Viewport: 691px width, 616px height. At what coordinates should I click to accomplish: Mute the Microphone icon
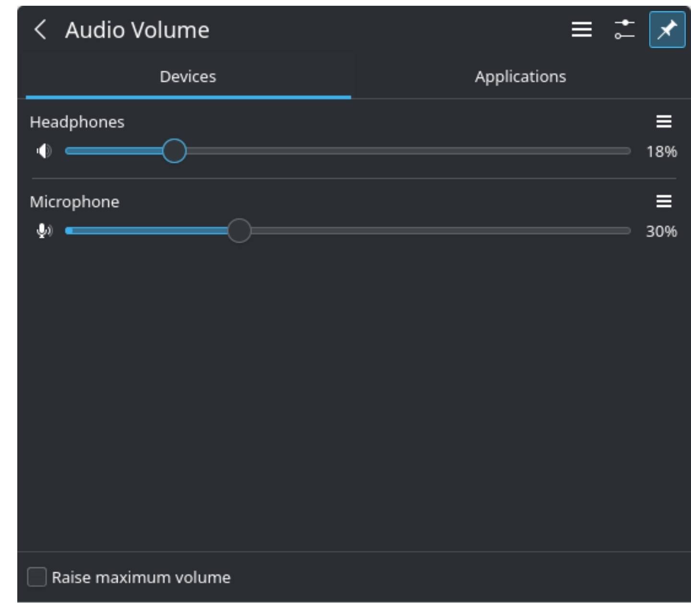tap(44, 231)
